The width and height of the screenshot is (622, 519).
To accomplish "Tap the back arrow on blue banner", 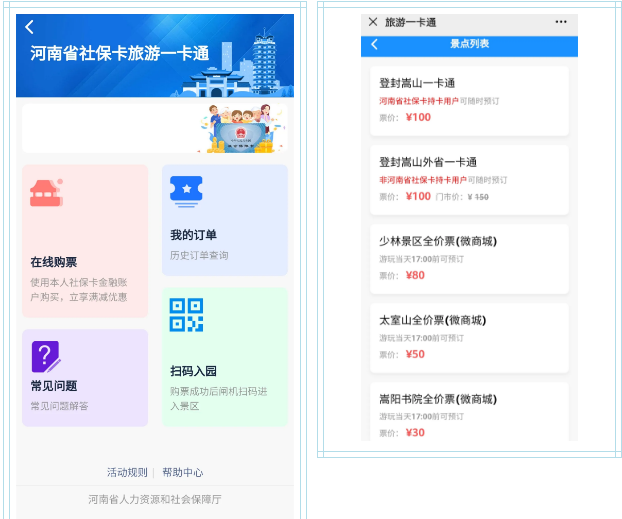I will coord(29,27).
